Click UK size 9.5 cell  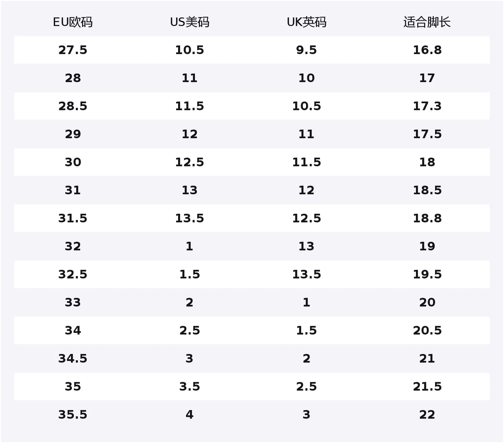click(306, 50)
